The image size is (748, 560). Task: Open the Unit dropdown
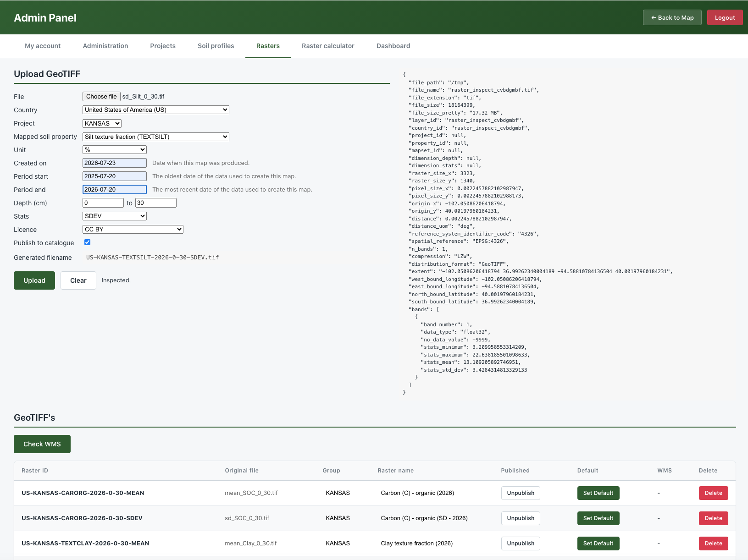[x=115, y=150]
